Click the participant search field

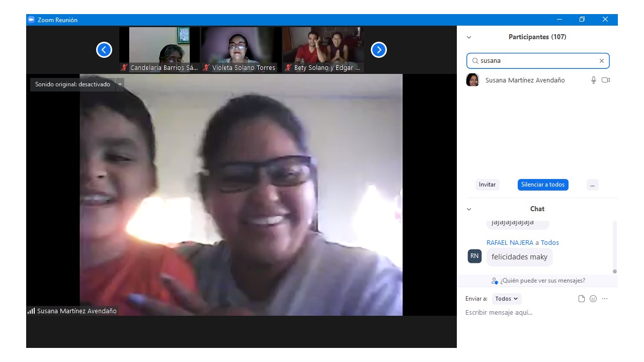538,61
